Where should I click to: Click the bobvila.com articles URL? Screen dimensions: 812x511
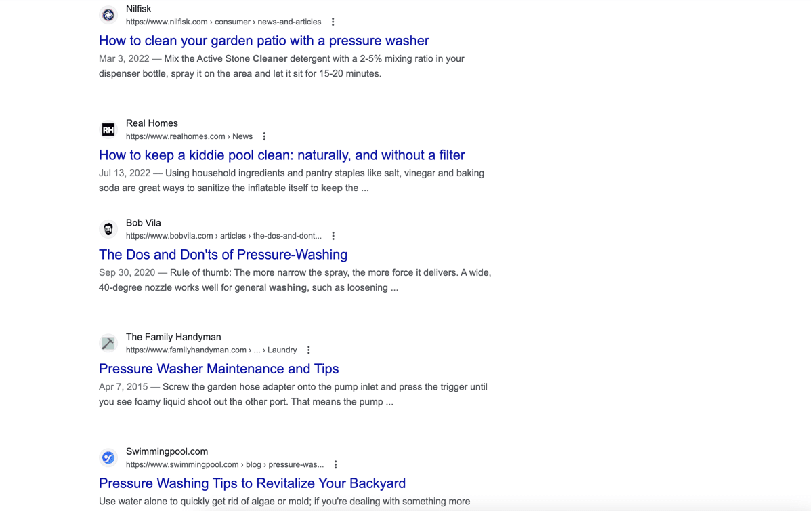[x=223, y=236]
